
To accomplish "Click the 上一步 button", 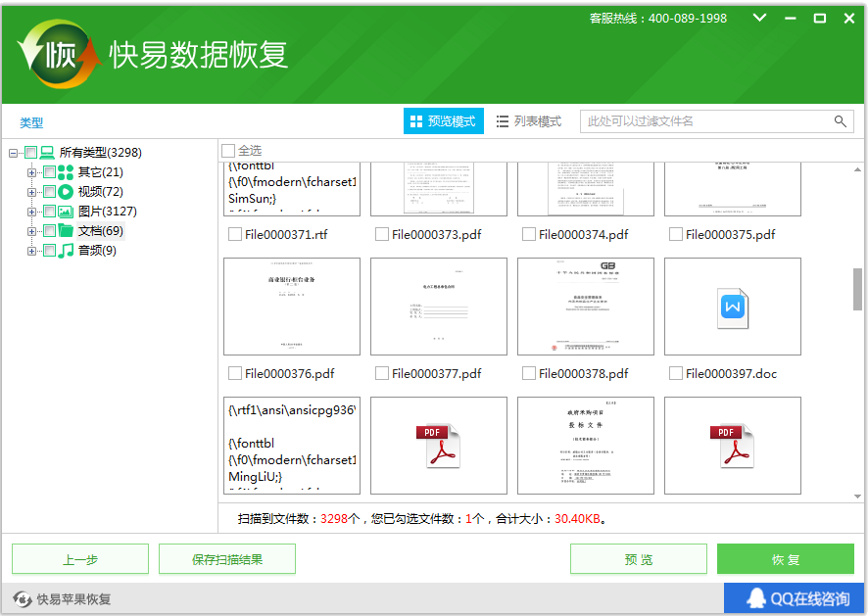I will (x=80, y=559).
